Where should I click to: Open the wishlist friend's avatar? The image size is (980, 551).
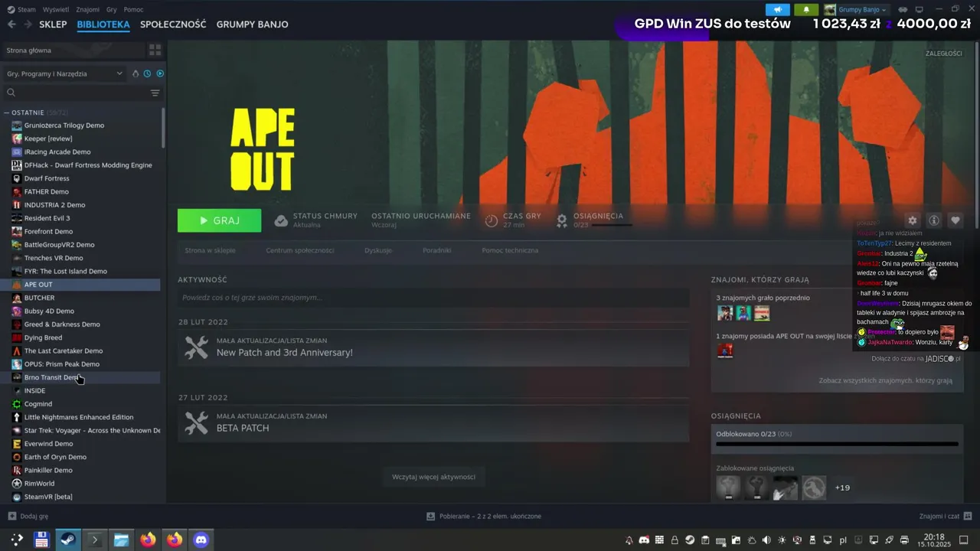[725, 350]
